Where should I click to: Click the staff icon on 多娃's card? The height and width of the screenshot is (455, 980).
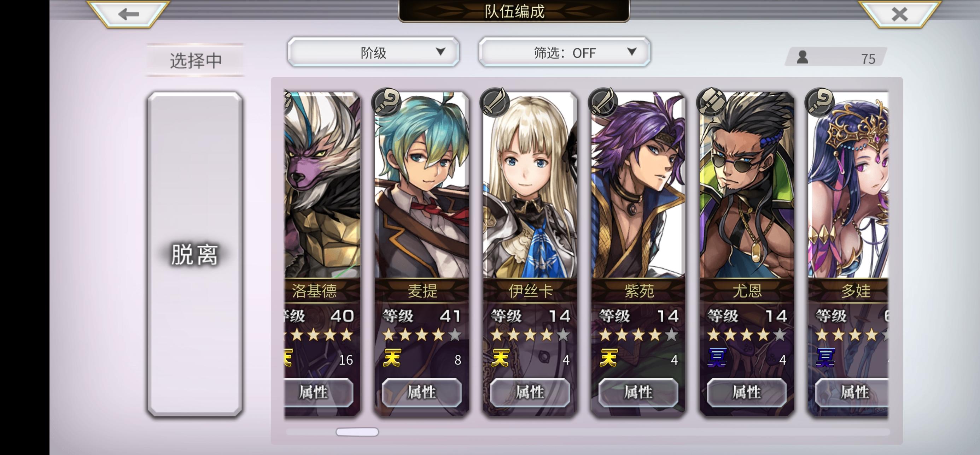820,101
